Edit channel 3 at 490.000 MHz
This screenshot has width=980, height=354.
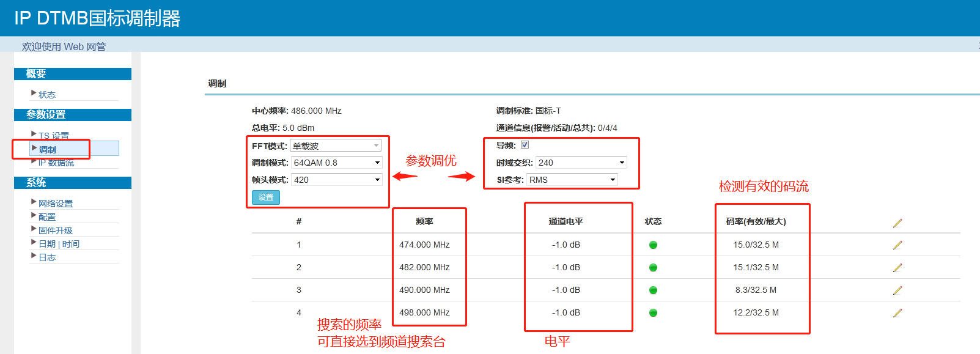coord(897,290)
